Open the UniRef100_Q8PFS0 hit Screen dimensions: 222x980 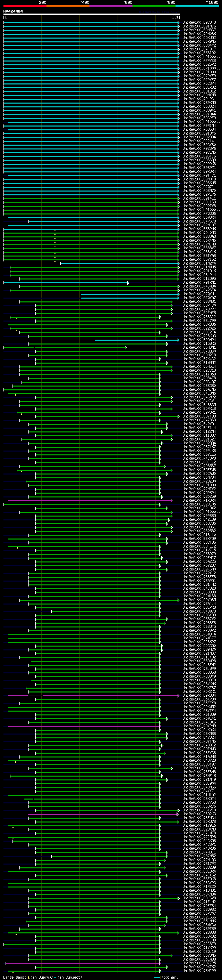199,305
